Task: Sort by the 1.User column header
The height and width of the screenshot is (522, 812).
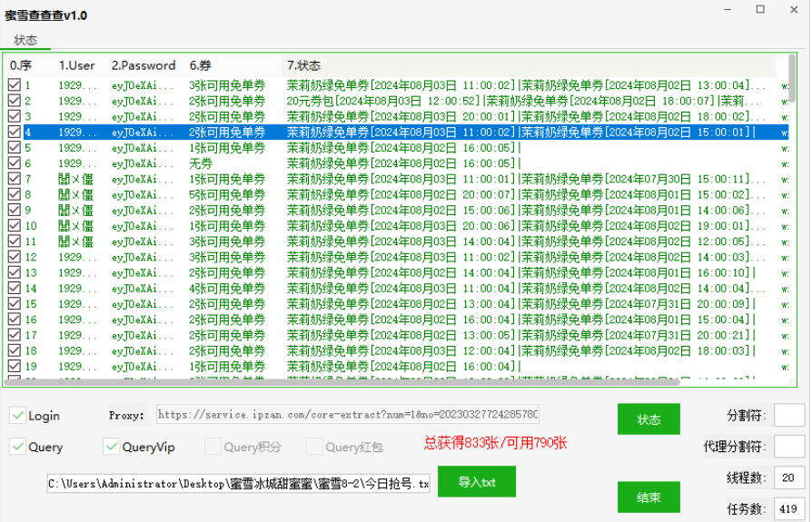Action: click(x=77, y=65)
